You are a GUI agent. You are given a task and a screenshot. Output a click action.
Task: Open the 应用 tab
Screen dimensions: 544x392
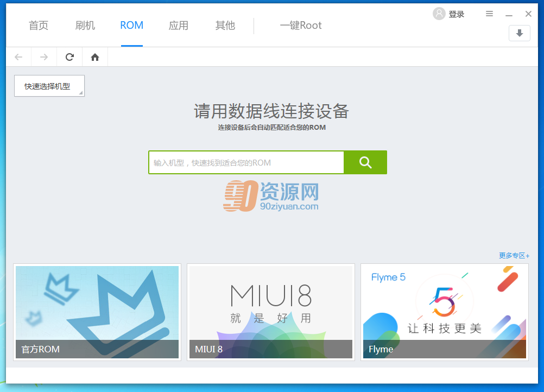coord(178,26)
